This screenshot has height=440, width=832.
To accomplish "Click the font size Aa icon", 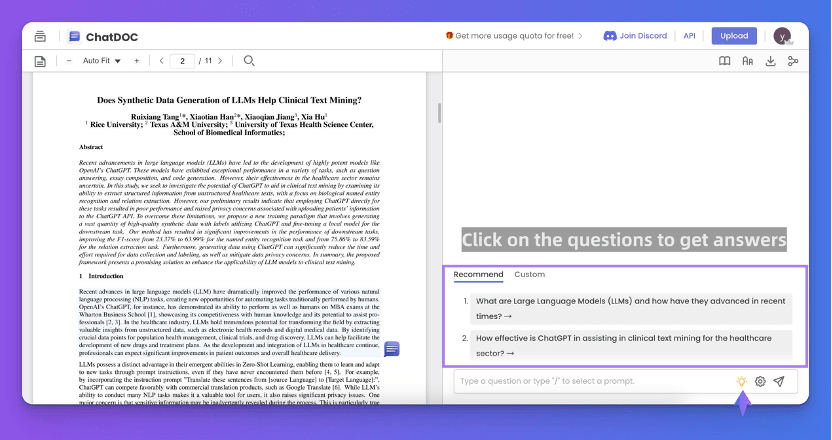I will [747, 61].
